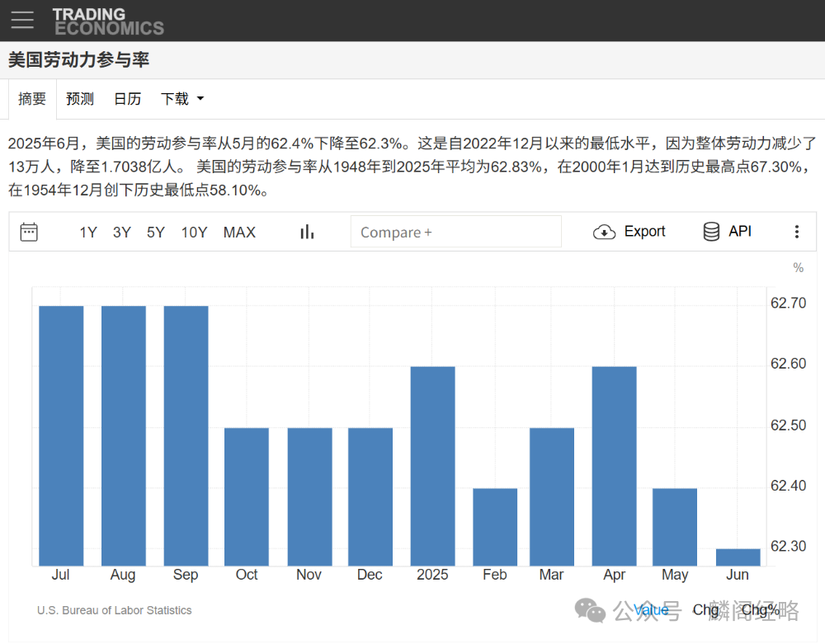Switch to the 日历 tab

[127, 98]
